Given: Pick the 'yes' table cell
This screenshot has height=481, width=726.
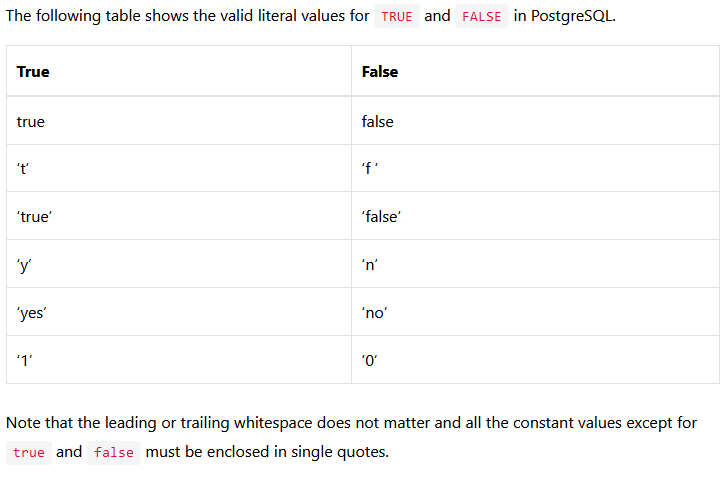Looking at the screenshot, I should click(32, 313).
